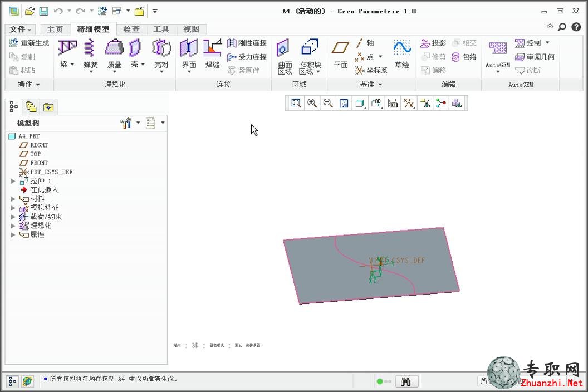Click the Zoom In view icon
588x392 pixels.
312,103
